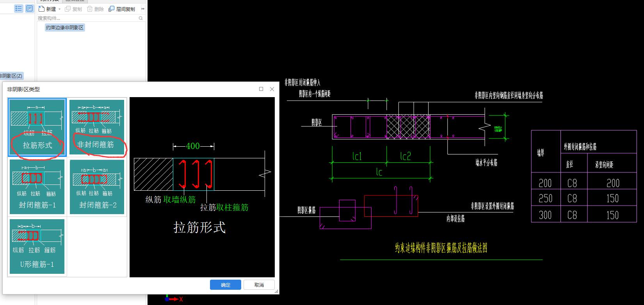Image resolution: width=644 pixels, height=305 pixels.
Task: Click the lc2 dimension label in drawing
Action: pos(406,156)
